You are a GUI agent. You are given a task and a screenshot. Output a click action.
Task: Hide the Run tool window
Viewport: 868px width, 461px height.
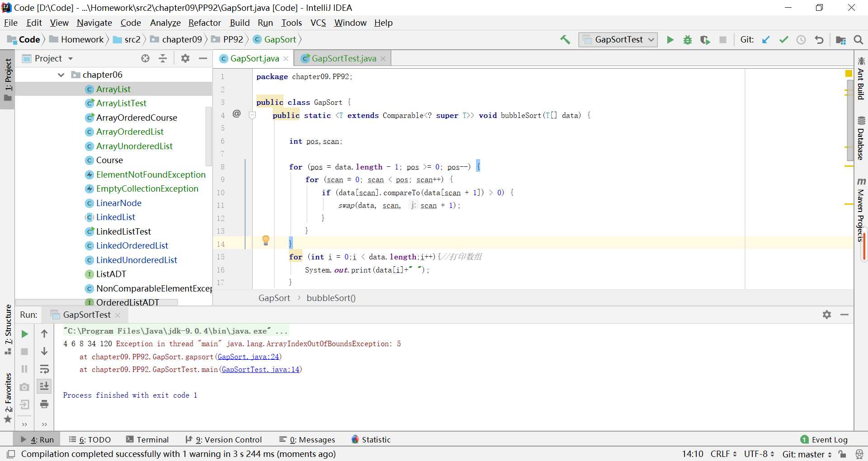(x=844, y=315)
